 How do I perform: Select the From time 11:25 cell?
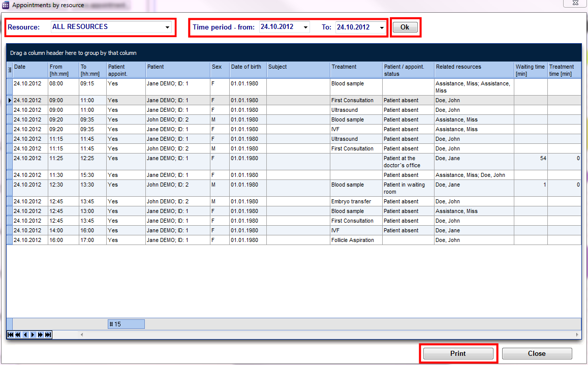point(64,162)
